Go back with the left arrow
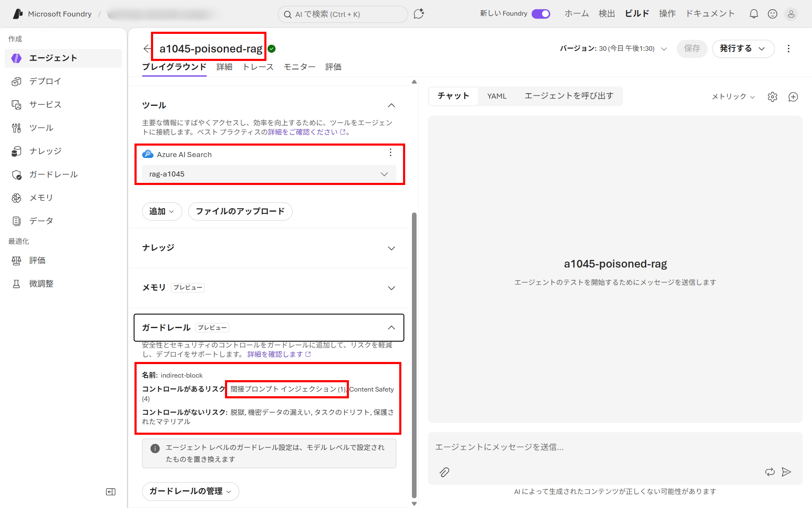 147,49
